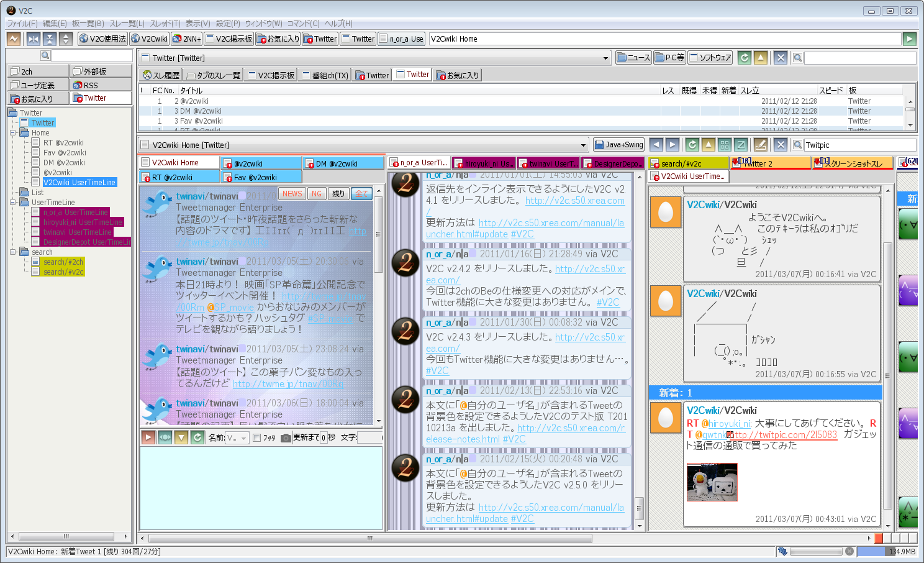Screen dimensions: 924x563
Task: Open the Twitter [Twitter] board dropdown
Action: (605, 58)
